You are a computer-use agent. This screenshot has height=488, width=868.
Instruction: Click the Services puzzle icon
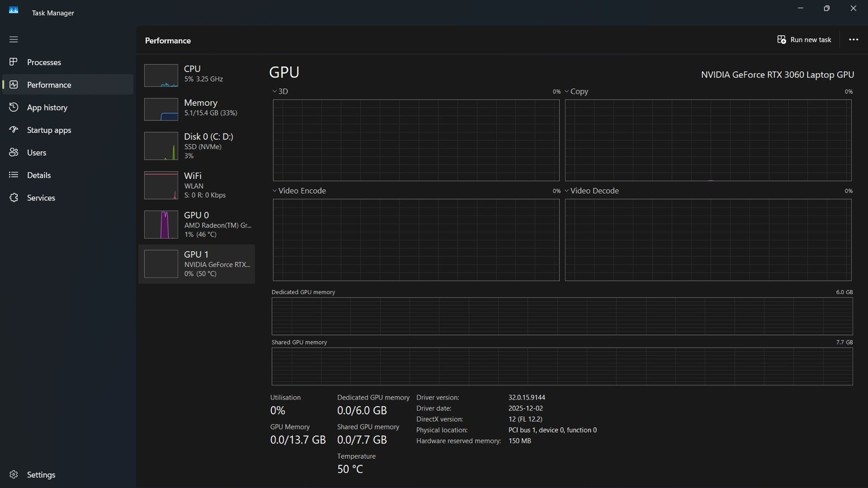[x=14, y=197]
